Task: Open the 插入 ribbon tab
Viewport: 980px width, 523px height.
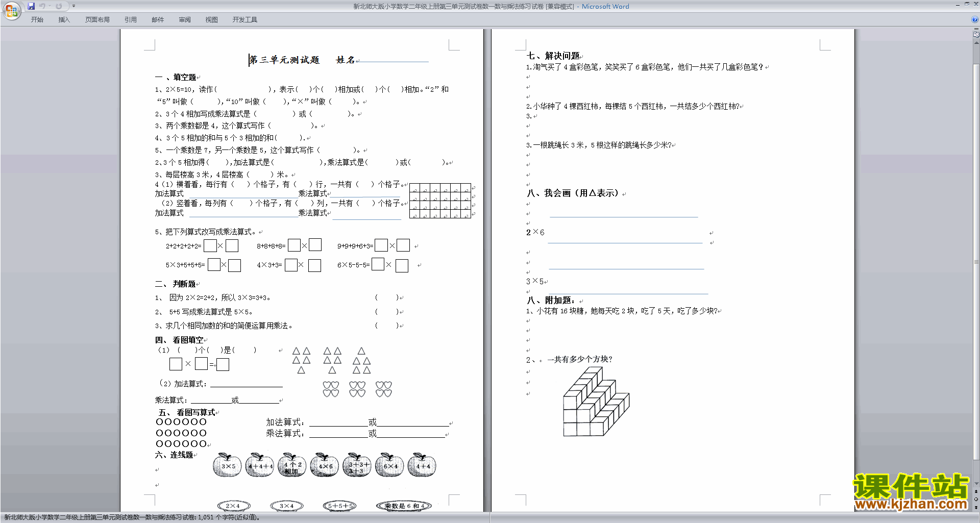Action: point(64,20)
